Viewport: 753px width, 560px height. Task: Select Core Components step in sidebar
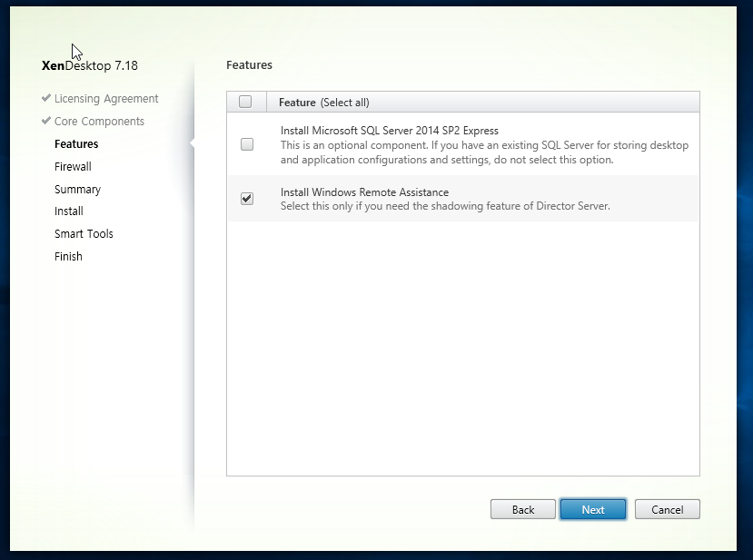pos(99,122)
